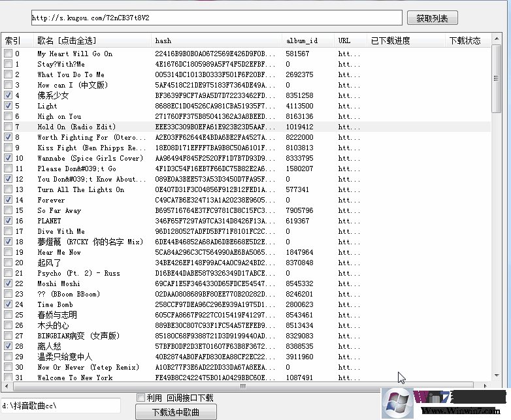This screenshot has height=420, width=511.
Task: Click the 下载选中歌曲 button
Action: (176, 412)
